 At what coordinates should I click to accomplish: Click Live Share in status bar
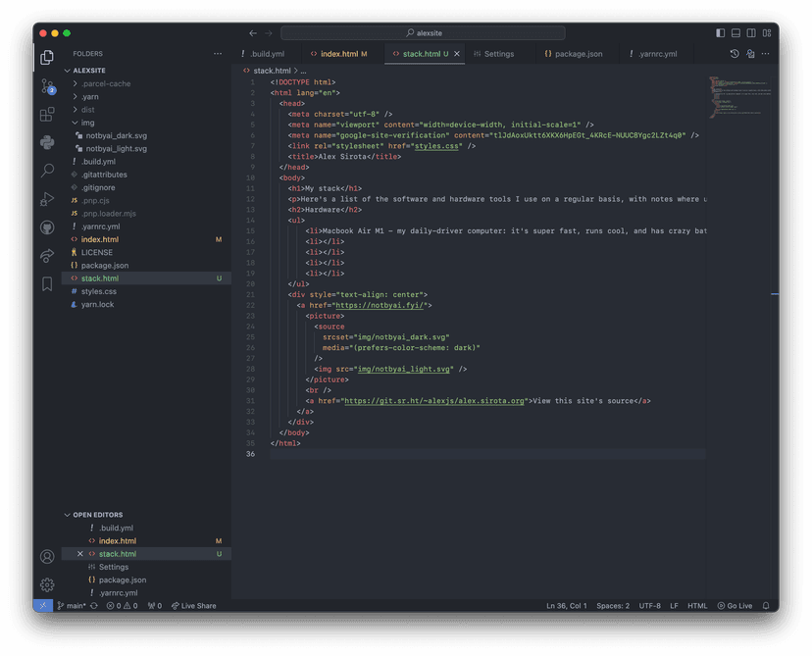194,606
